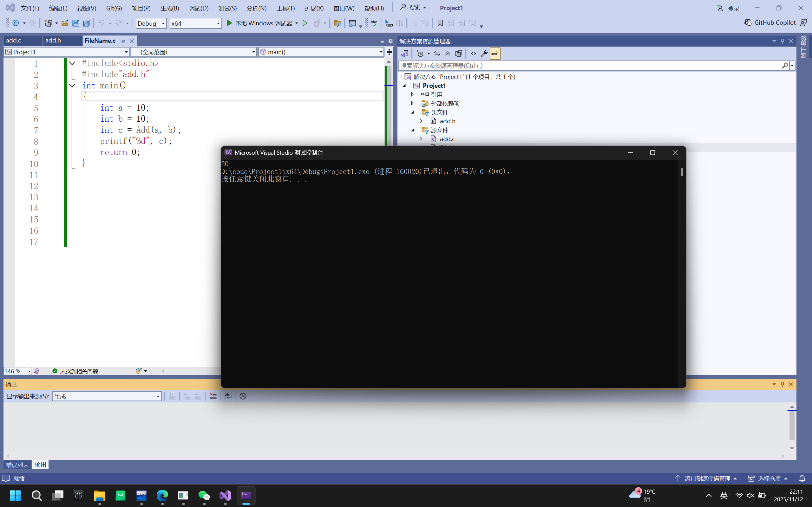Click the Properties wrench icon in Solution Explorer
Screen dimensions: 812x507
click(484, 54)
